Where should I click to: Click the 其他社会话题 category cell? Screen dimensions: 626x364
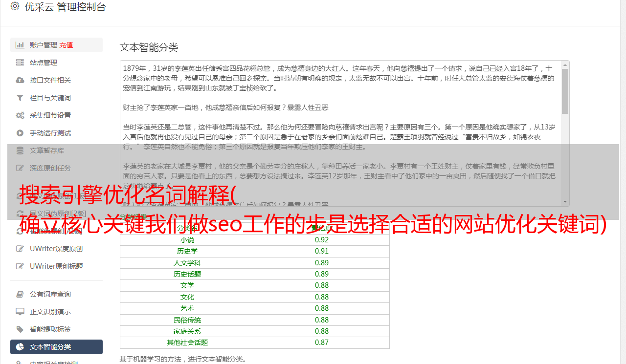pyautogui.click(x=187, y=343)
